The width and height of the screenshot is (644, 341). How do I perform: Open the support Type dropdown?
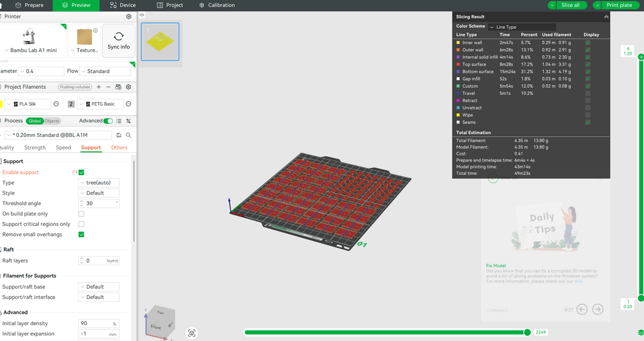click(98, 182)
